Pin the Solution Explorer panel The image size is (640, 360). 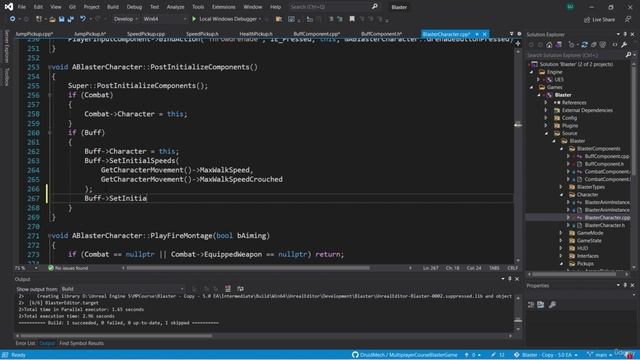pos(625,34)
